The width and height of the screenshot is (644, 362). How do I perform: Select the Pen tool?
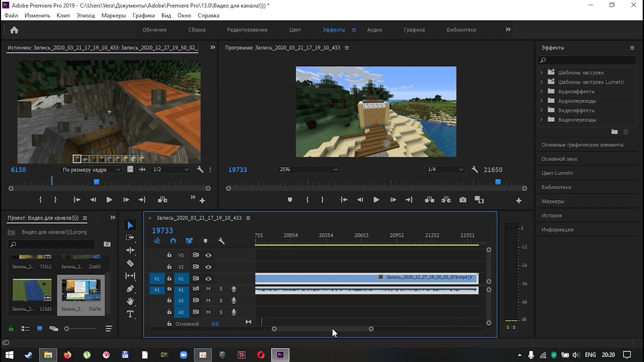(x=130, y=289)
